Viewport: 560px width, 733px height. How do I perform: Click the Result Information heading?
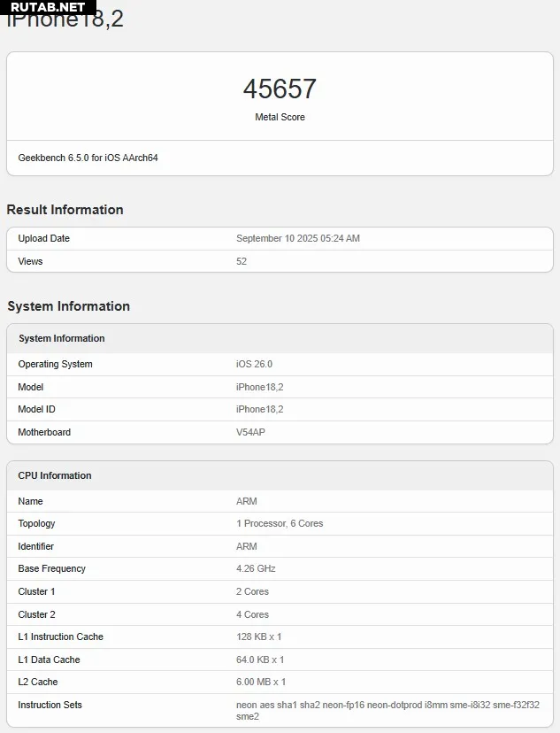[65, 210]
